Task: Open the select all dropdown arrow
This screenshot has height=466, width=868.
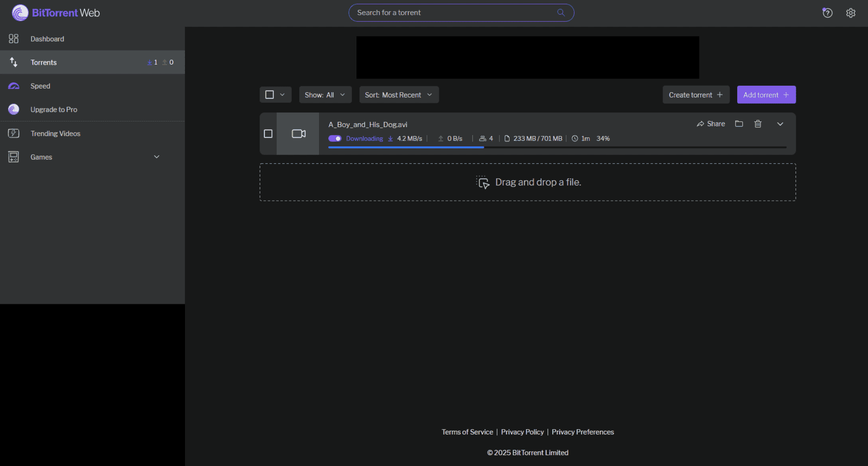Action: pos(282,95)
